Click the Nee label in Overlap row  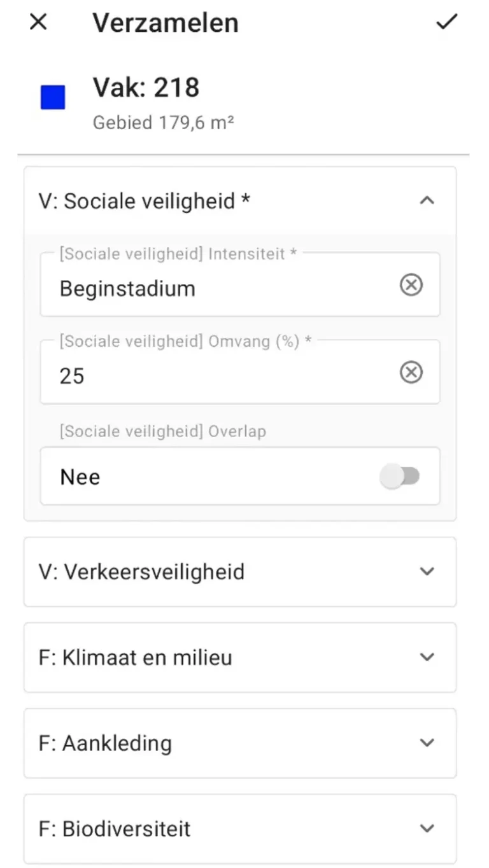point(80,477)
